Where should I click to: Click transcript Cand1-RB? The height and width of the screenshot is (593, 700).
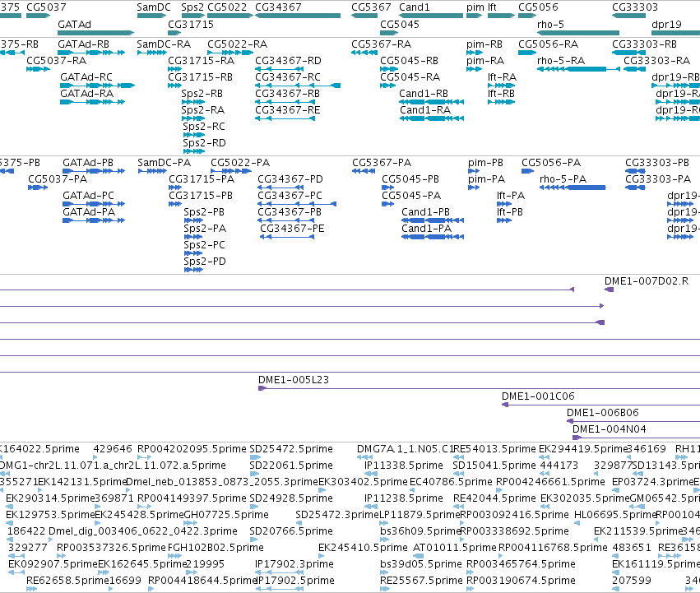click(x=432, y=102)
